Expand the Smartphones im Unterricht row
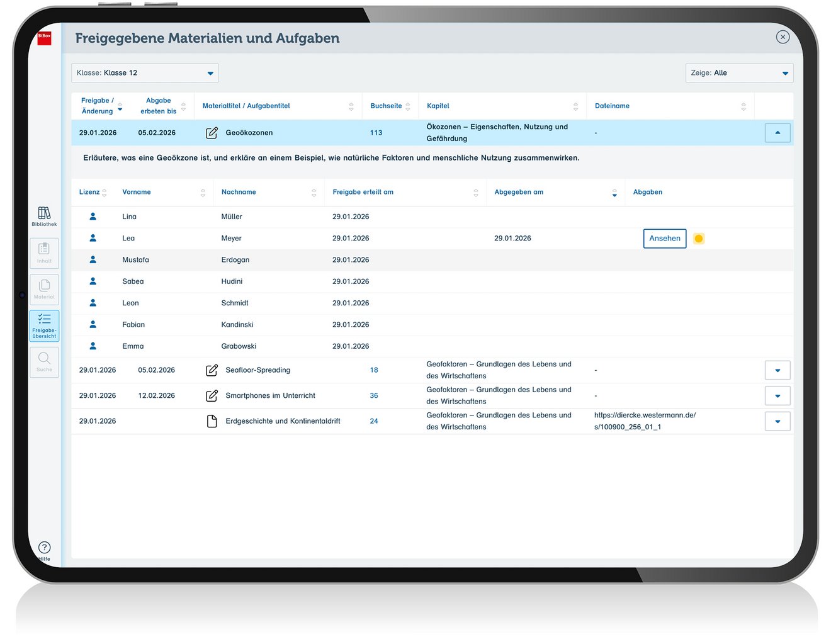This screenshot has height=644, width=831. (x=777, y=395)
